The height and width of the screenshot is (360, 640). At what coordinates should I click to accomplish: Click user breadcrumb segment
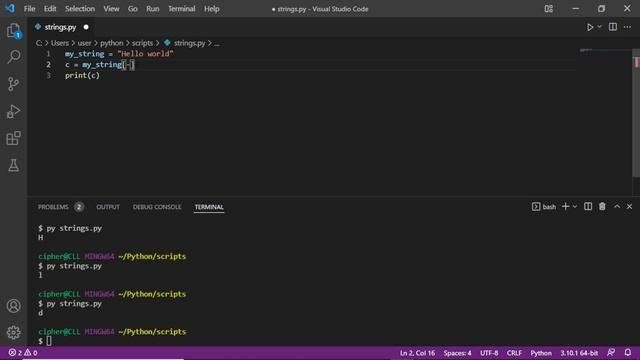pyautogui.click(x=84, y=43)
